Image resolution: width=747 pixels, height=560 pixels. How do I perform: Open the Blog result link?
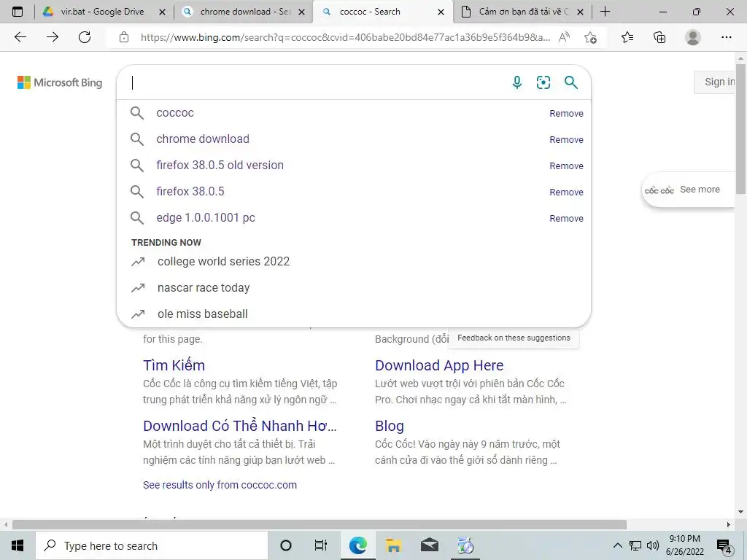pyautogui.click(x=390, y=426)
